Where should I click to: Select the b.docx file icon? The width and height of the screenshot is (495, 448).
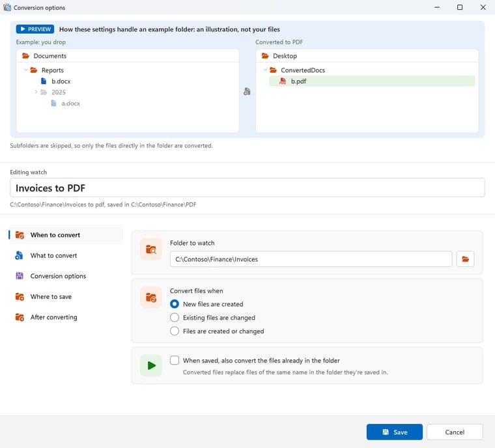pos(44,81)
